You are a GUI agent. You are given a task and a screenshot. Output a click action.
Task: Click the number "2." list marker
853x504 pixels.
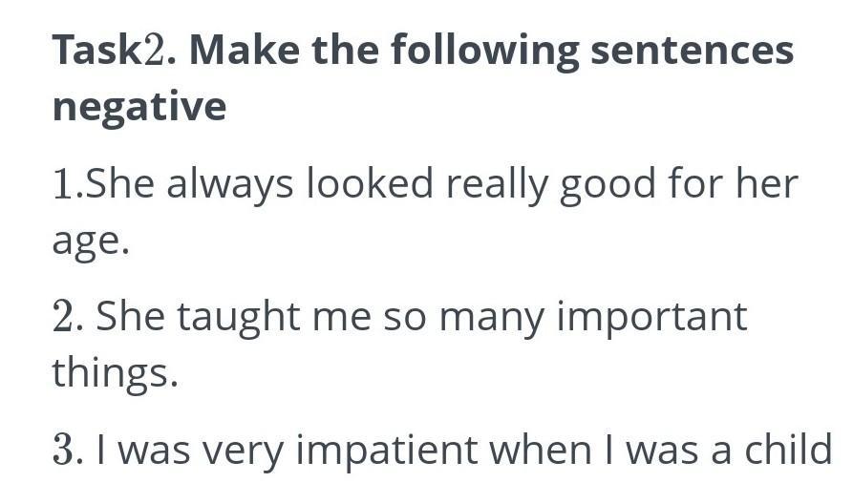point(69,316)
